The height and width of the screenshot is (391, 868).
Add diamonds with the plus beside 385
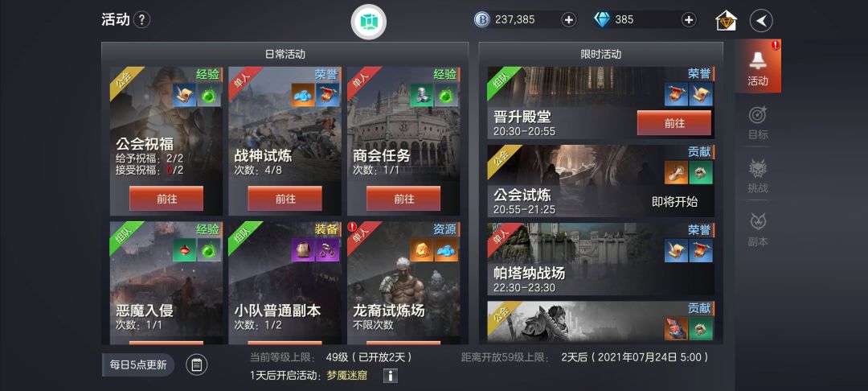[x=689, y=20]
